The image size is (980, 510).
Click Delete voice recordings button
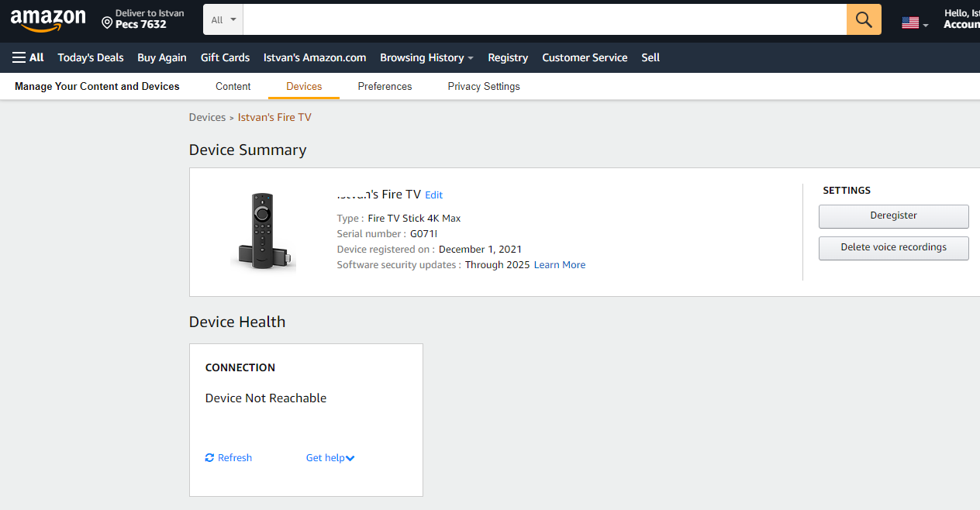[894, 248]
